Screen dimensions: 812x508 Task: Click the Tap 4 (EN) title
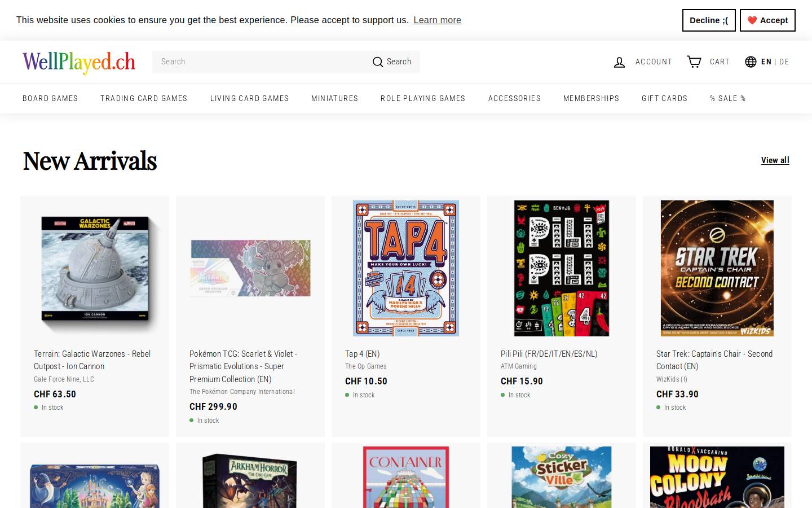coord(362,354)
